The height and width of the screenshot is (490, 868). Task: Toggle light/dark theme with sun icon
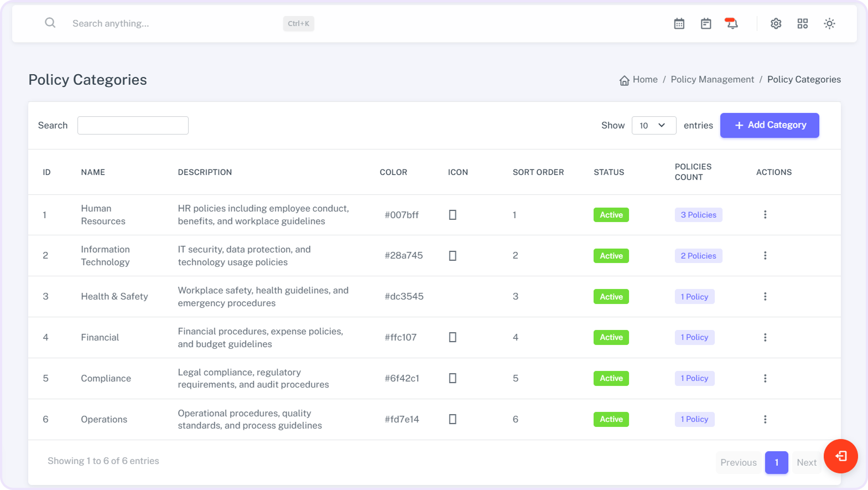(x=829, y=24)
